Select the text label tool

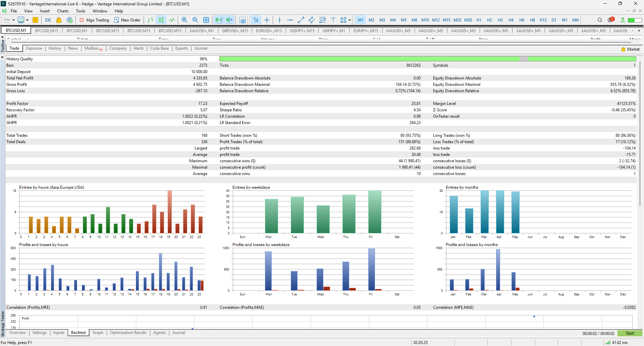(x=333, y=20)
